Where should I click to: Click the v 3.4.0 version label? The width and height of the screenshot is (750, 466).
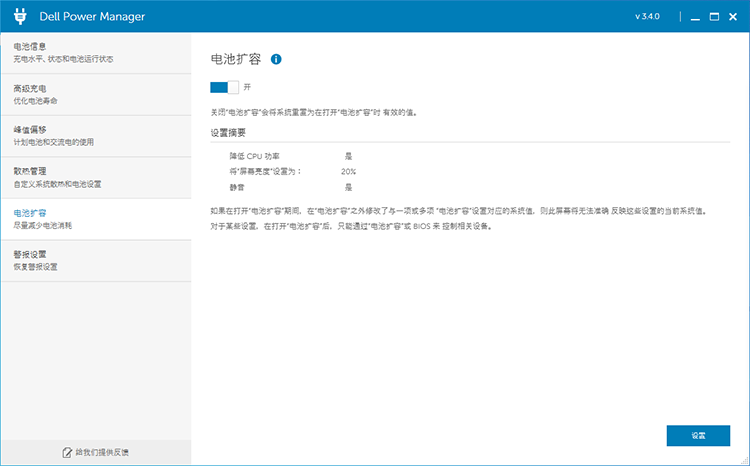pyautogui.click(x=647, y=16)
